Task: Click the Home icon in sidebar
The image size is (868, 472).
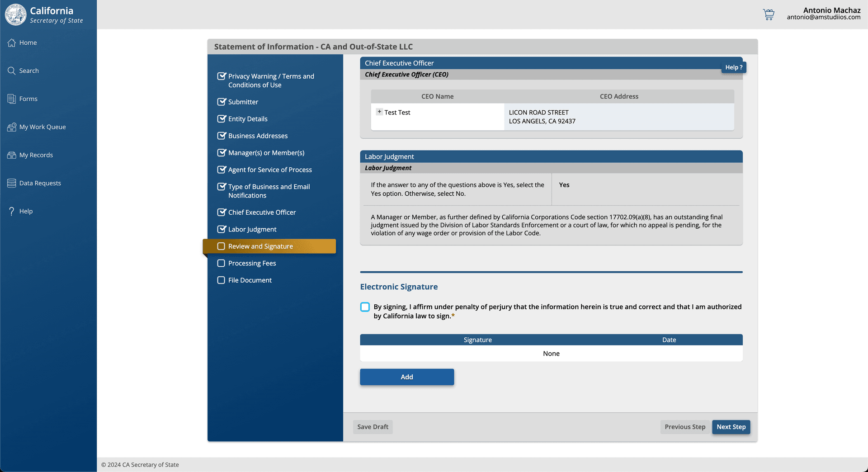Action: click(x=12, y=42)
